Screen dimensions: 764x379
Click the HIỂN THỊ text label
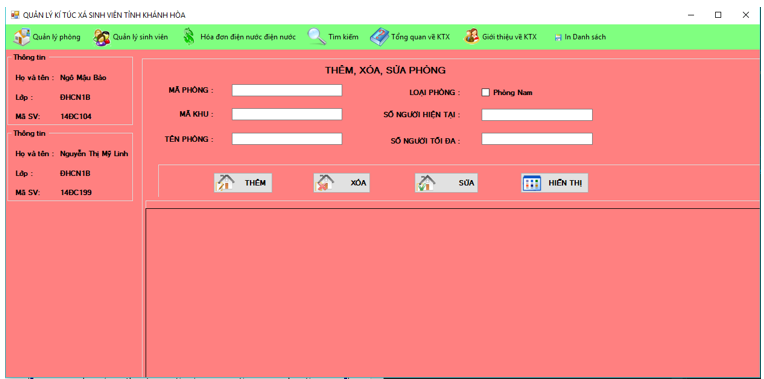coord(565,184)
